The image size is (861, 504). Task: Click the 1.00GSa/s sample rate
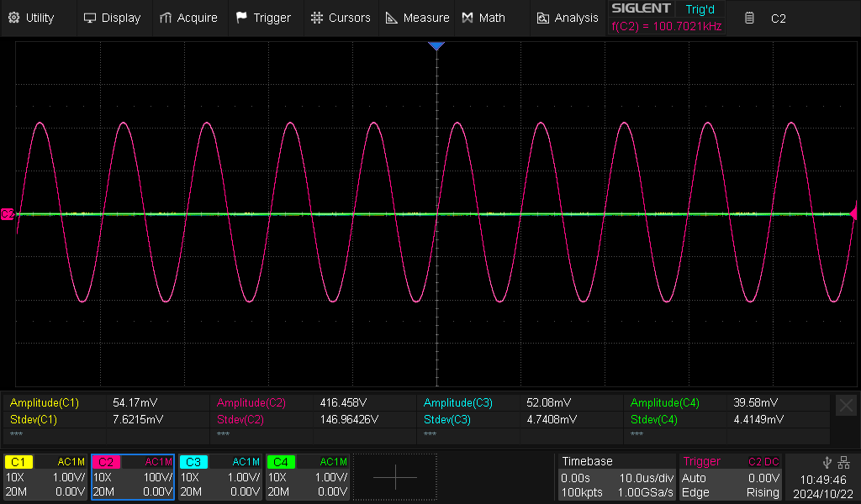[x=645, y=492]
